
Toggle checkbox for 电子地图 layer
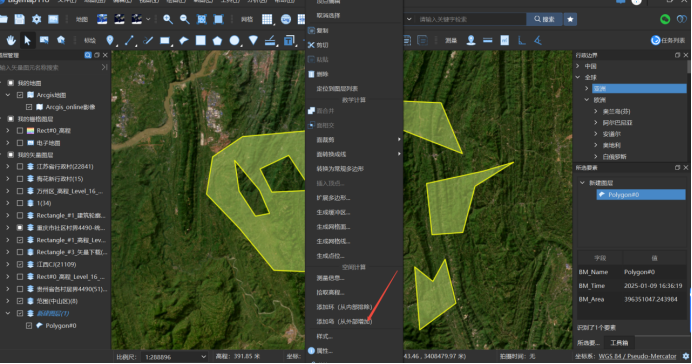pos(20,143)
